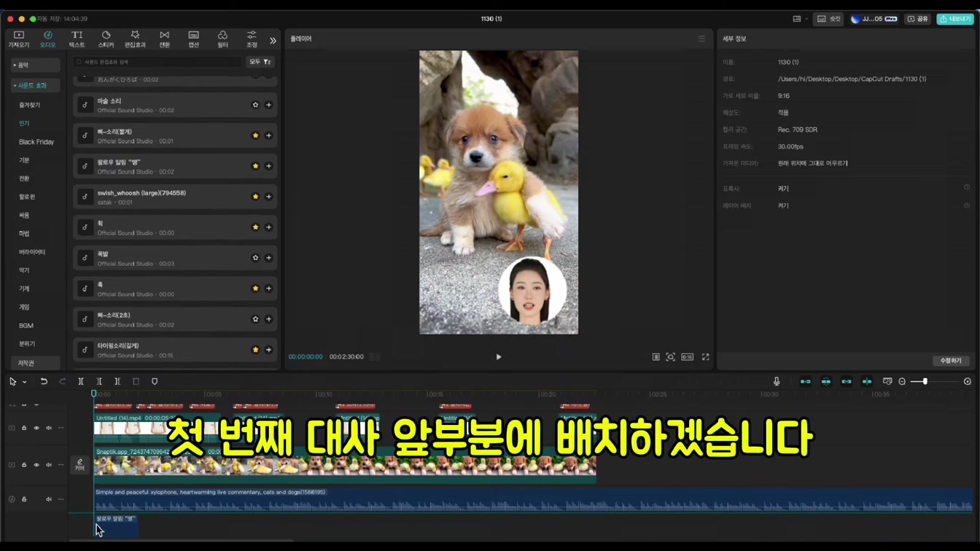The image size is (980, 551).
Task: Add swish_whoosh (large) sound to timeline
Action: point(268,197)
